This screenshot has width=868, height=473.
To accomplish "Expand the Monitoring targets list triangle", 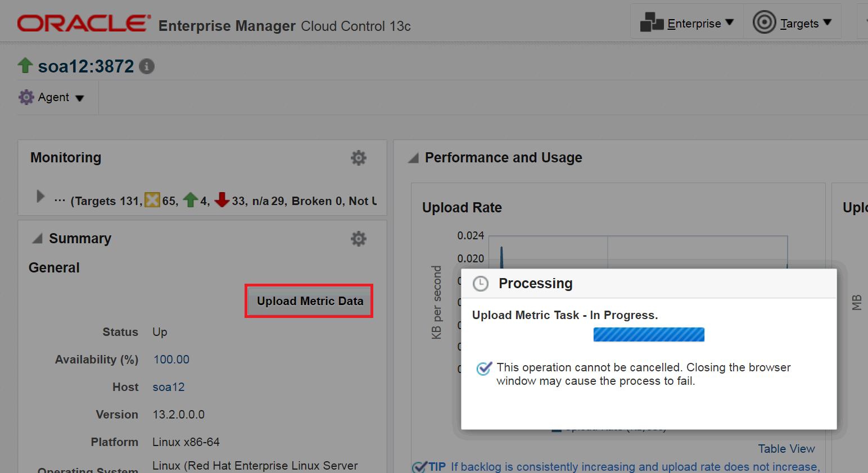I will click(39, 197).
